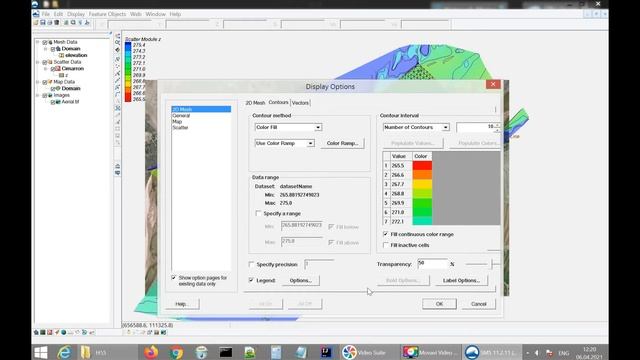
Task: Click the Images folder icon in tree
Action: [50, 95]
